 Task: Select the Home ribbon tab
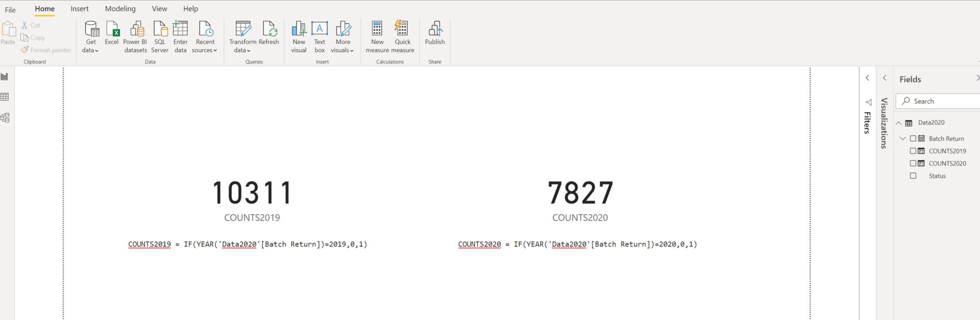45,9
